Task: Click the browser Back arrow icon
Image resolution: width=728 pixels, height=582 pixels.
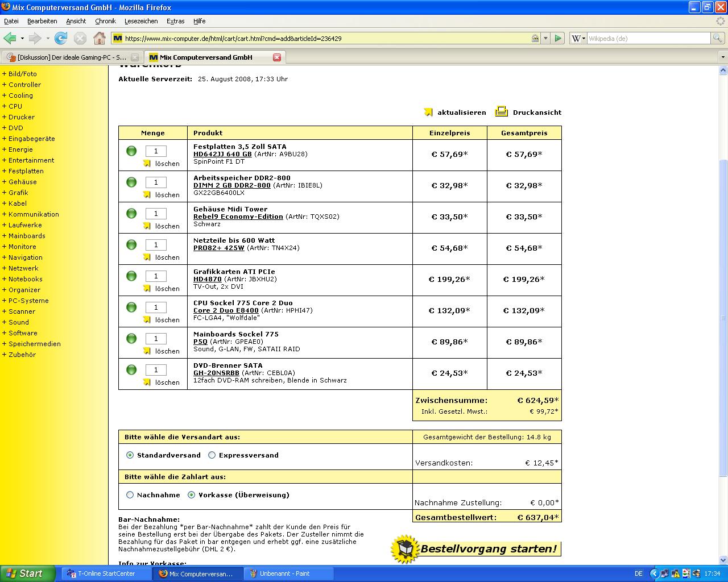Action: 10,38
